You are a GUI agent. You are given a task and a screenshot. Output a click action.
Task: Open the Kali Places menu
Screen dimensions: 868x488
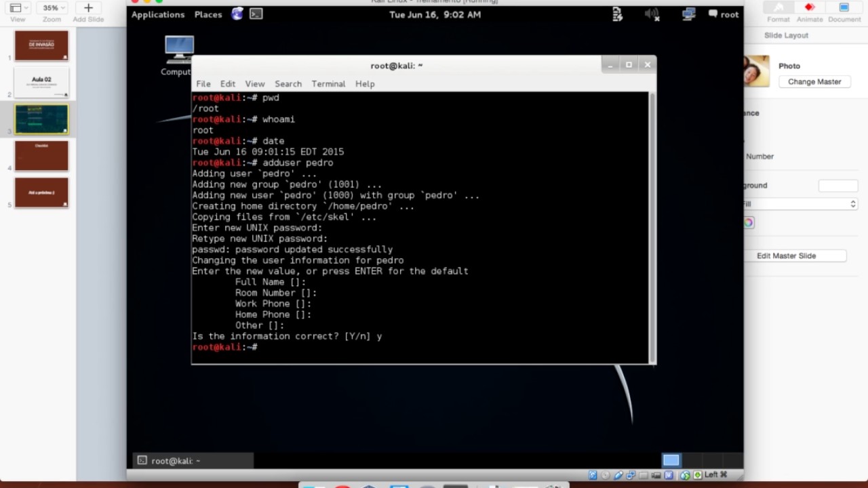click(x=208, y=14)
